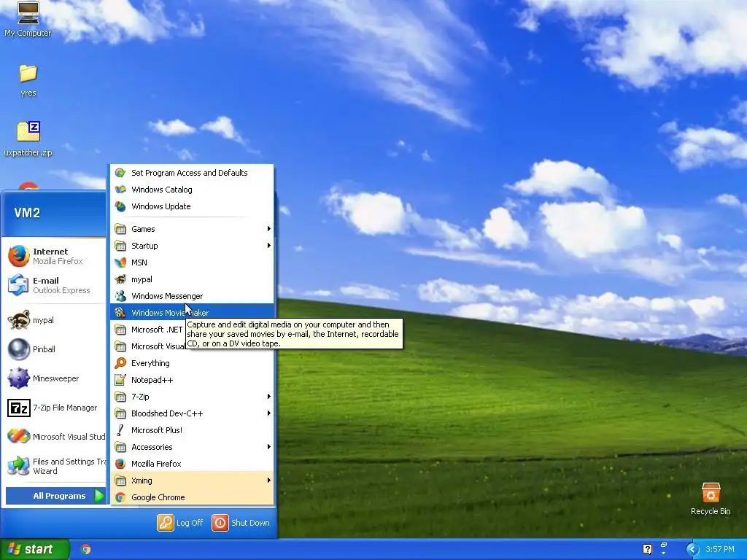Select the uxpatcher.zip desktop file
The height and width of the screenshot is (560, 747).
[x=28, y=139]
